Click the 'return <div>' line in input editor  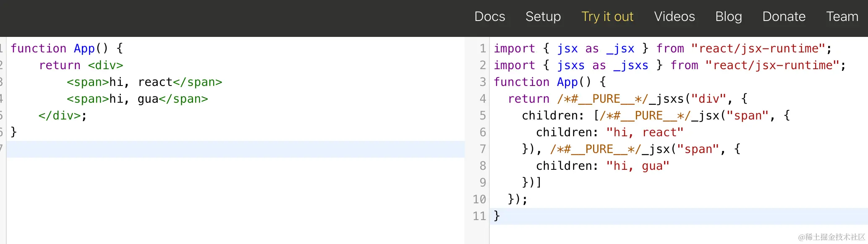pyautogui.click(x=81, y=65)
